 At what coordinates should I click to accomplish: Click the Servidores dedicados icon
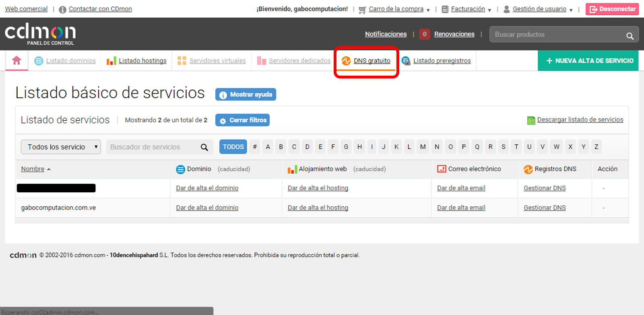tap(262, 61)
